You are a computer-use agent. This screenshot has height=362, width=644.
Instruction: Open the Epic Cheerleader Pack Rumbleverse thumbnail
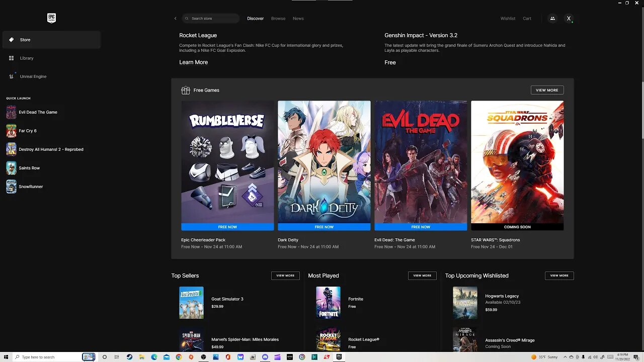227,162
